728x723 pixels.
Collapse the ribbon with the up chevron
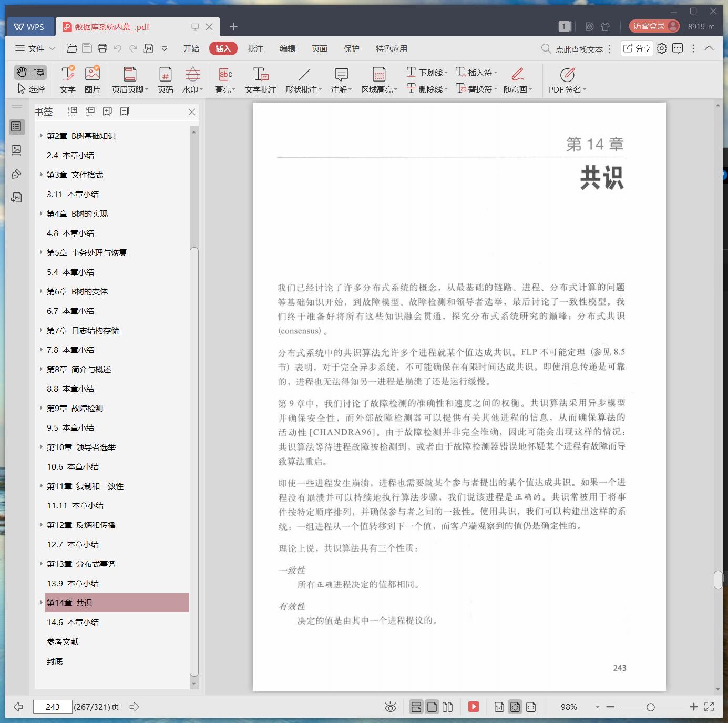point(709,48)
